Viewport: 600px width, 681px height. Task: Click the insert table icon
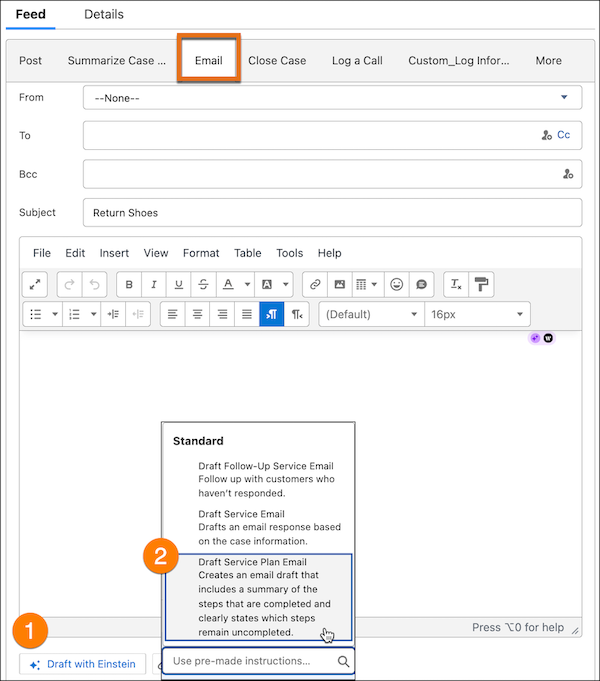coord(361,284)
